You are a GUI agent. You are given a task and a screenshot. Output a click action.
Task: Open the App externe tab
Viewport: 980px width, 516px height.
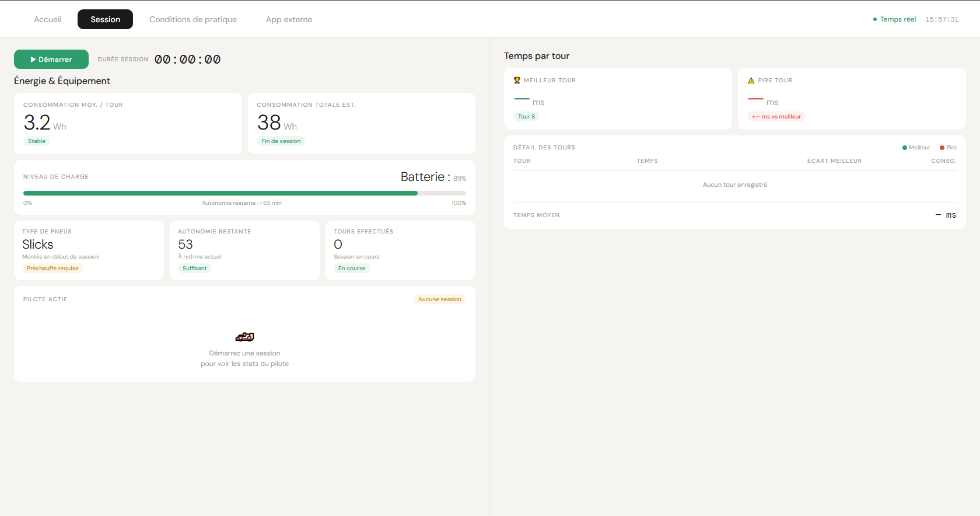[x=289, y=19]
